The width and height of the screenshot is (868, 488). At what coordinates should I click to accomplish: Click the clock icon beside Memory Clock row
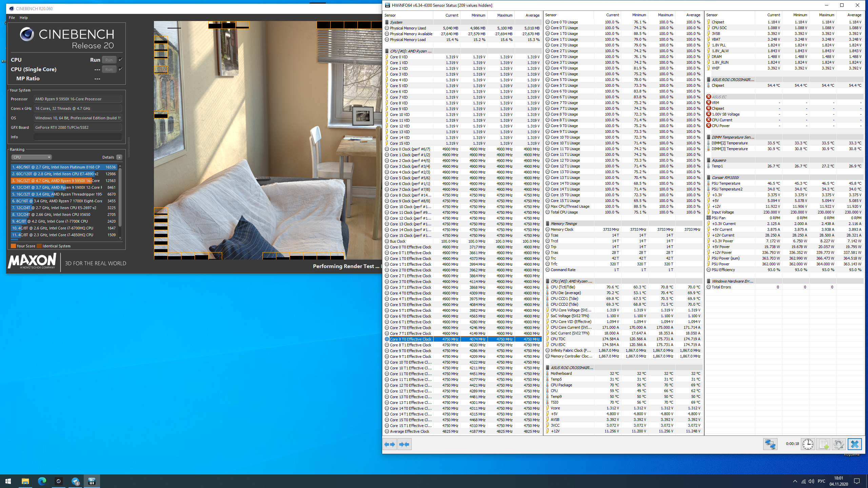tap(548, 229)
